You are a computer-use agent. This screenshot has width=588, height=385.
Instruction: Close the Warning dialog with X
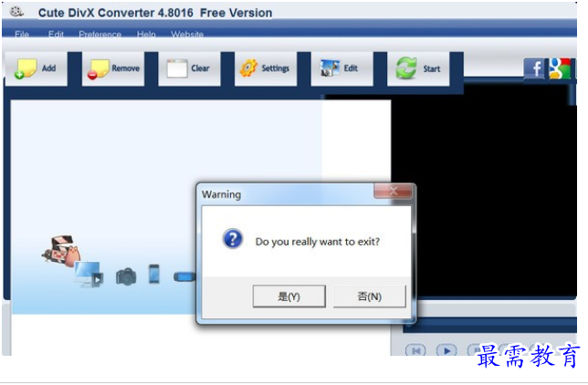pos(393,191)
